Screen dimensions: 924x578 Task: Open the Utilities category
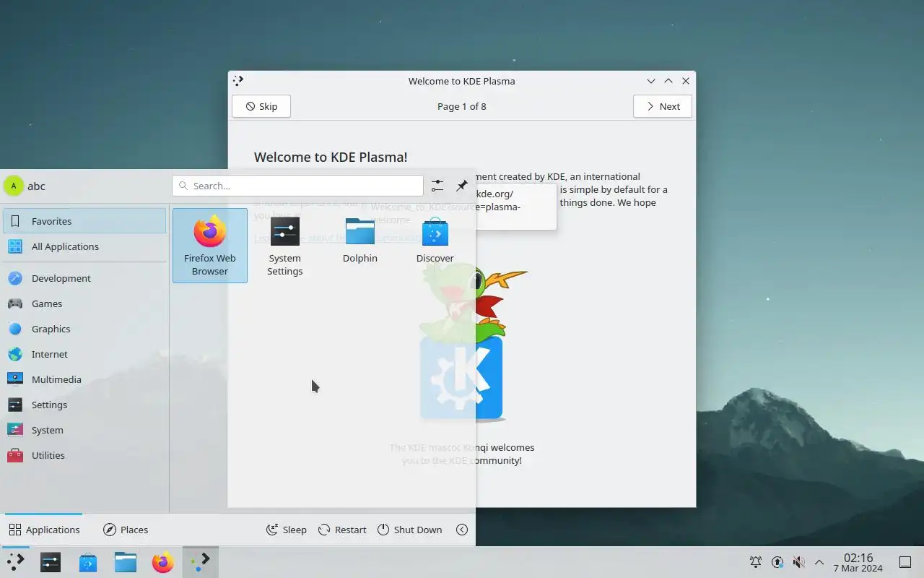point(84,455)
